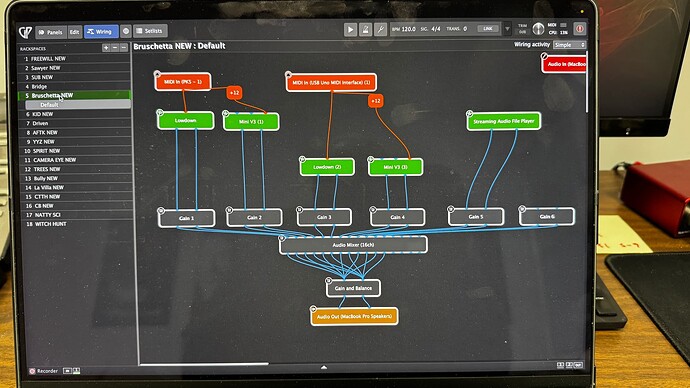This screenshot has width=690, height=388.
Task: Click the Gig Performer logo icon
Action: (26, 32)
